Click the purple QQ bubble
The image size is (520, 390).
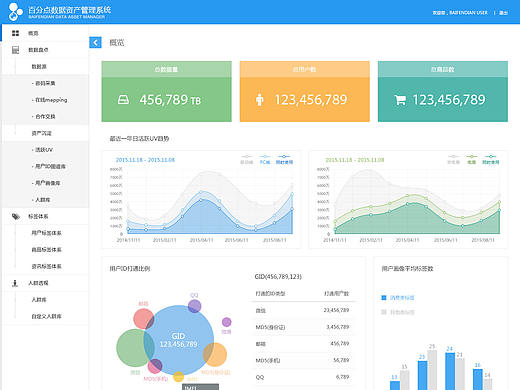[x=194, y=306]
